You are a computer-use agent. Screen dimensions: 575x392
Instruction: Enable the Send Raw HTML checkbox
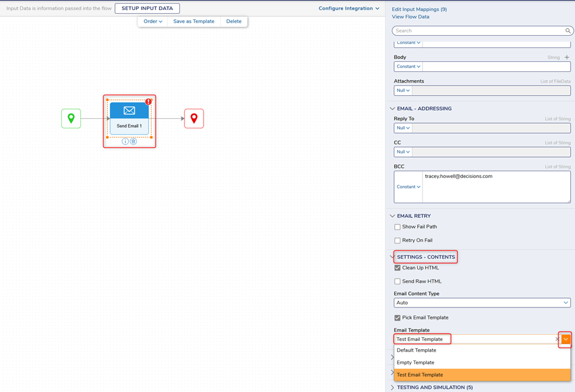(x=398, y=281)
